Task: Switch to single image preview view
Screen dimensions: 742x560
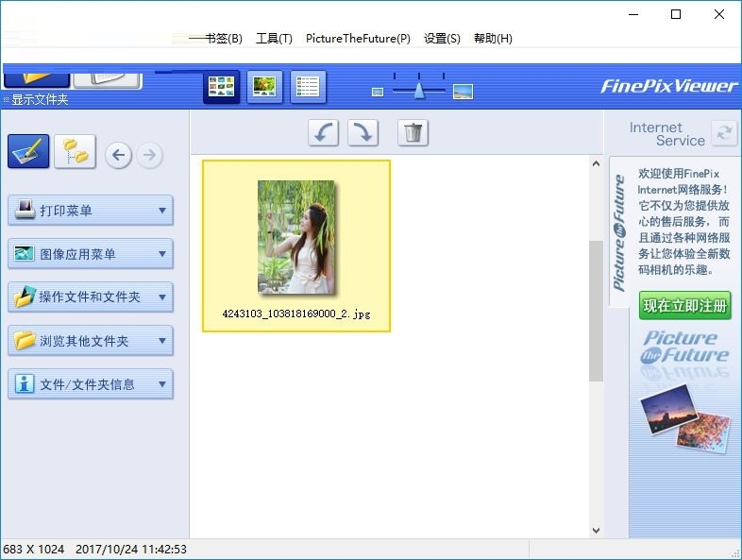Action: pos(264,88)
